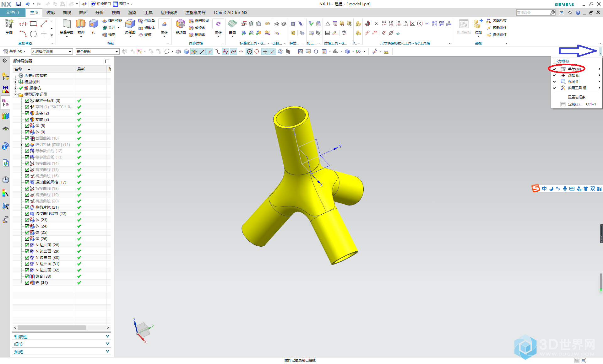The height and width of the screenshot is (364, 603).
Task: Click the 替换面 replace face tool
Action: tap(197, 28)
